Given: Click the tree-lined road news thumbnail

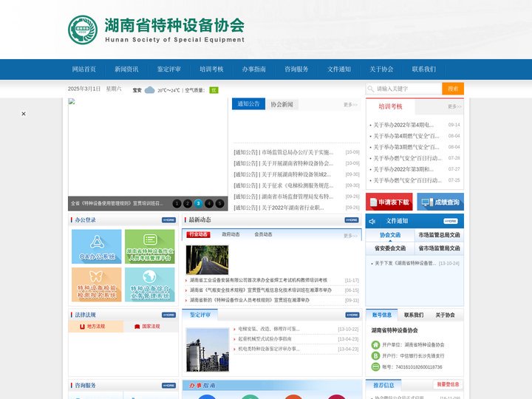Looking at the screenshot, I should click(x=208, y=259).
